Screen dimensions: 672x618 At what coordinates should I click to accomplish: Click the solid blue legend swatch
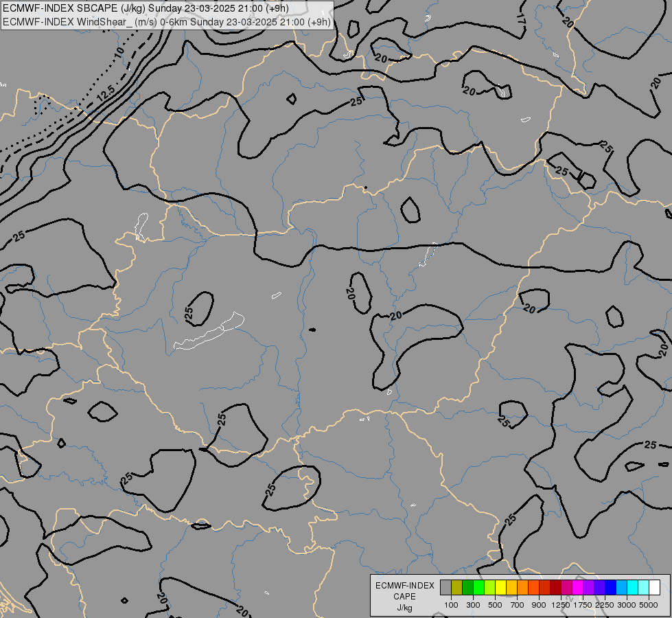[610, 588]
